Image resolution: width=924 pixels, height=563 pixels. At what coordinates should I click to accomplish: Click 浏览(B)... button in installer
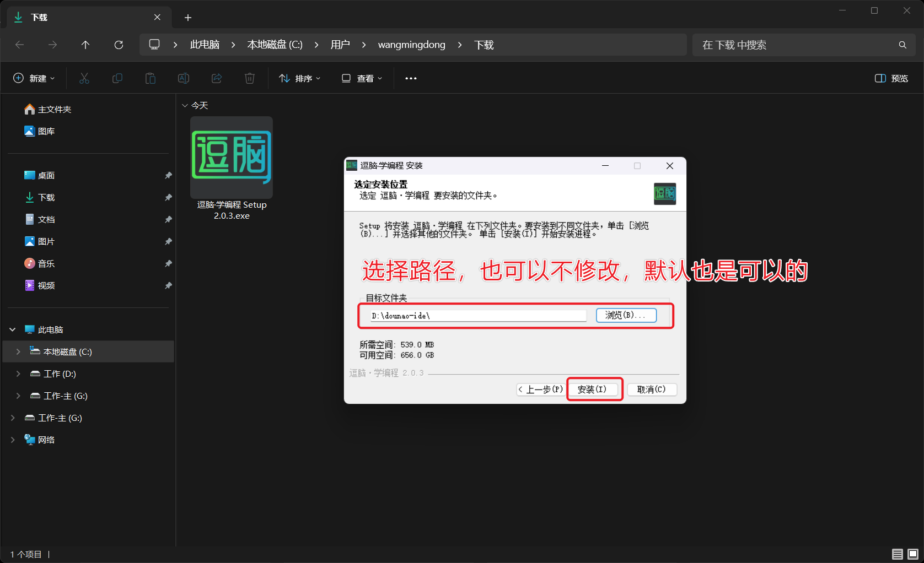626,315
